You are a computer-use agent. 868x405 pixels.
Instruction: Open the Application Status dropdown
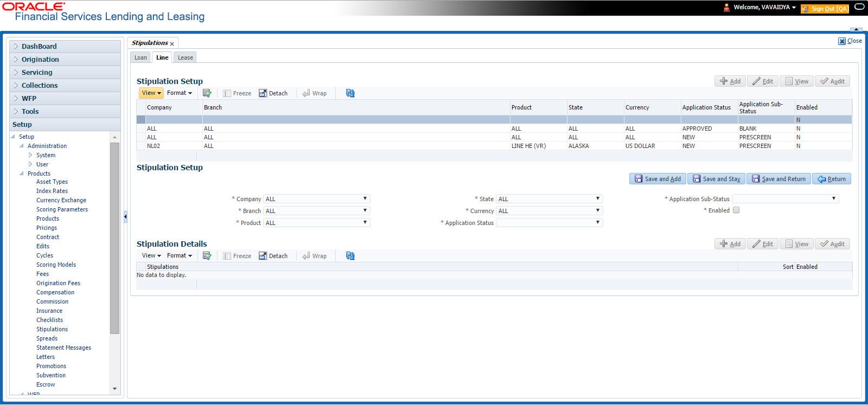pyautogui.click(x=549, y=223)
